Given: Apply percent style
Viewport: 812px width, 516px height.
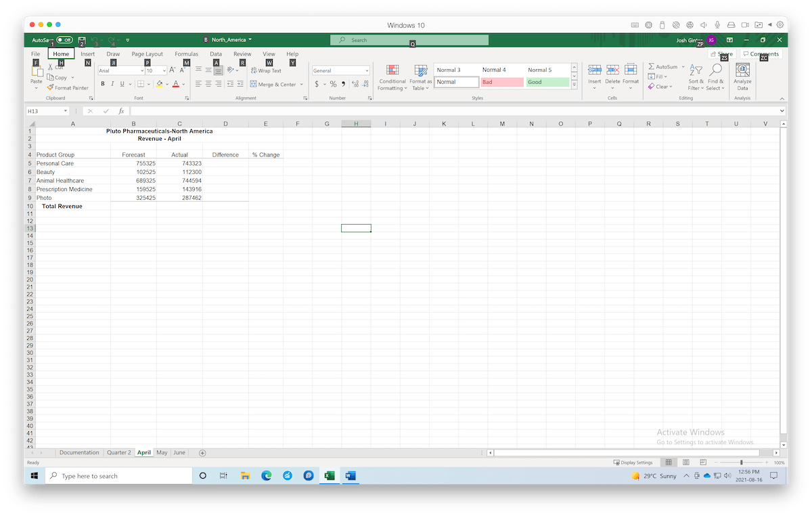Looking at the screenshot, I should click(x=333, y=84).
